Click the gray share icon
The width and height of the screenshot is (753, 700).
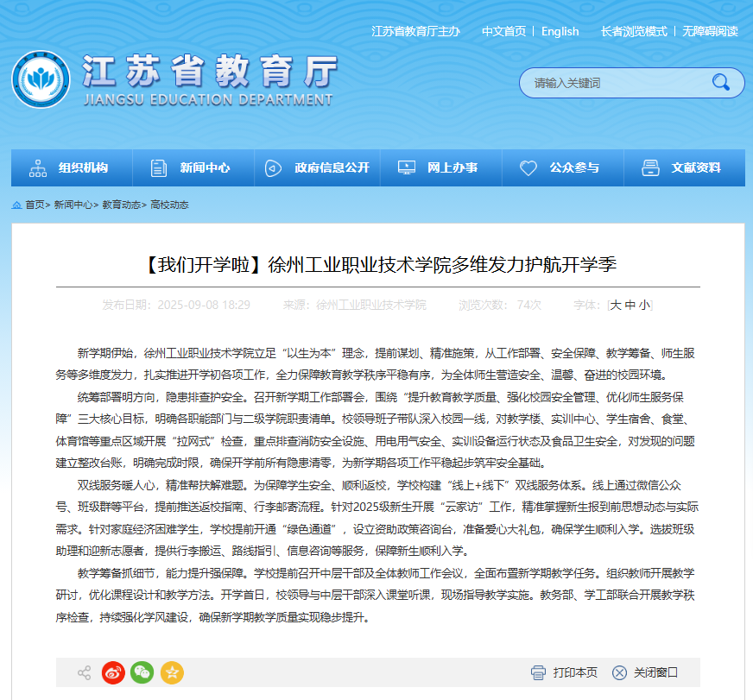click(84, 672)
